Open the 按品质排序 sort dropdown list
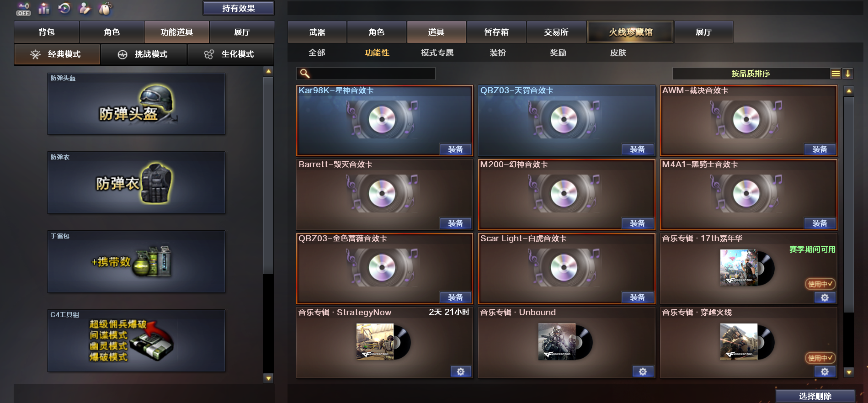This screenshot has width=868, height=403. [x=836, y=74]
